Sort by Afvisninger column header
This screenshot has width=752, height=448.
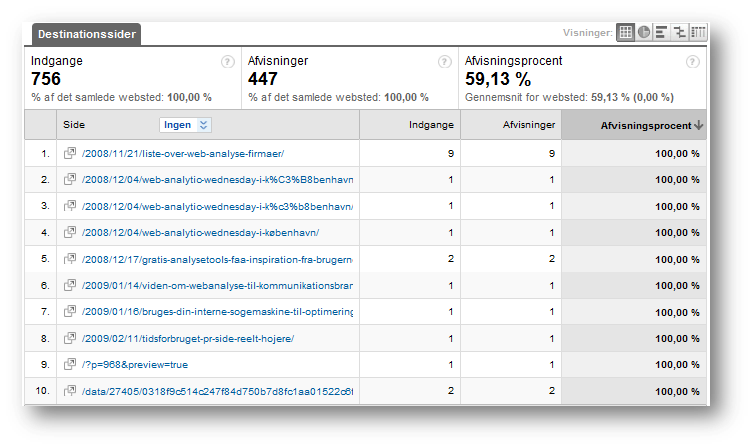(529, 125)
